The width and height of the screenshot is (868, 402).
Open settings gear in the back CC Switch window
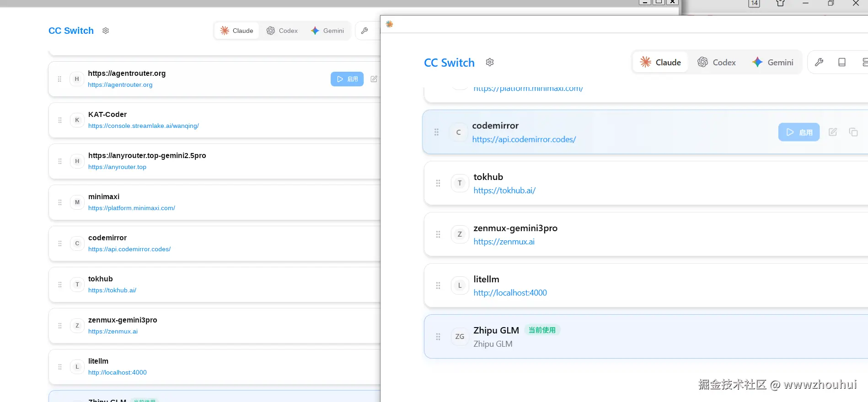click(106, 31)
